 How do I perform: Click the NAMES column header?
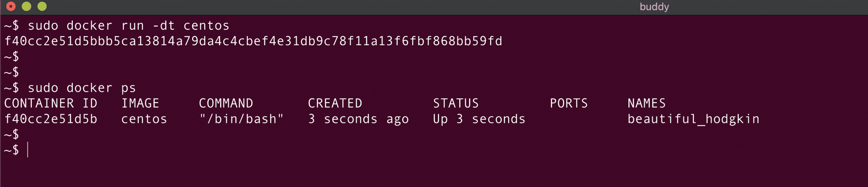(x=646, y=103)
